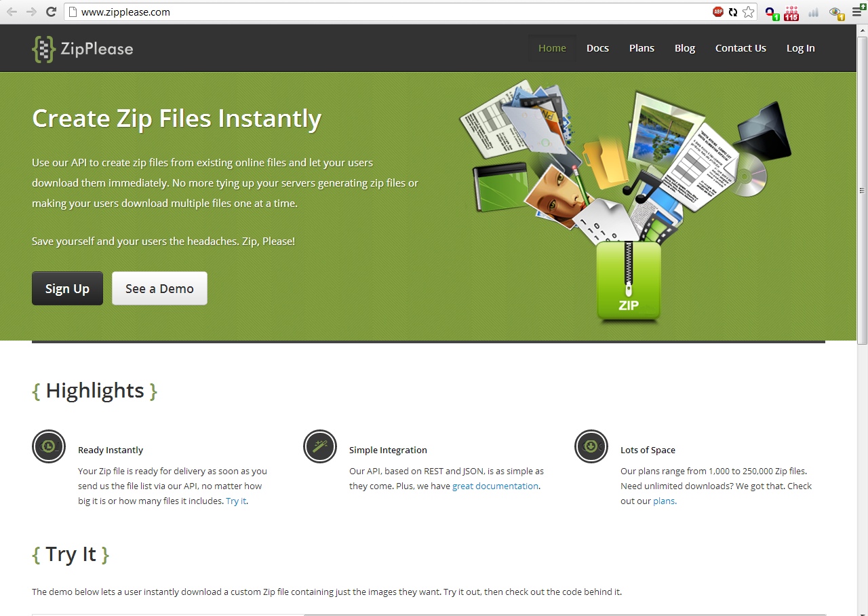
Task: Click the "Ready Instantly" title
Action: point(111,450)
